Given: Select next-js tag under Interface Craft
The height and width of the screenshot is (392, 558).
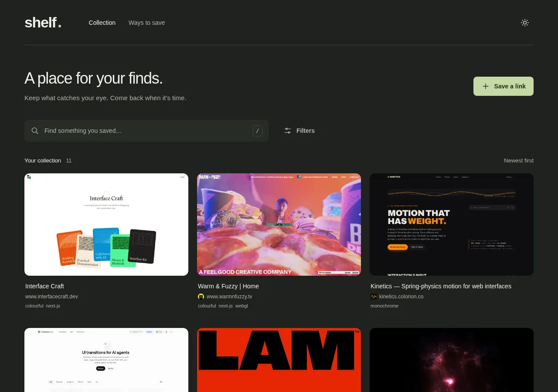Looking at the screenshot, I should pos(53,306).
